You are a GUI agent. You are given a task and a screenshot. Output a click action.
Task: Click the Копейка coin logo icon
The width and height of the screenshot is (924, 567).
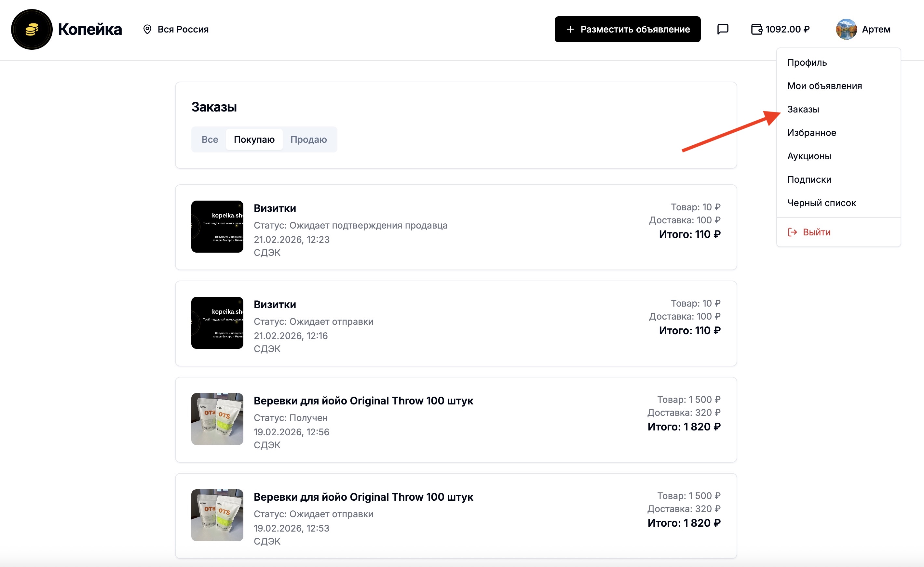click(x=32, y=29)
